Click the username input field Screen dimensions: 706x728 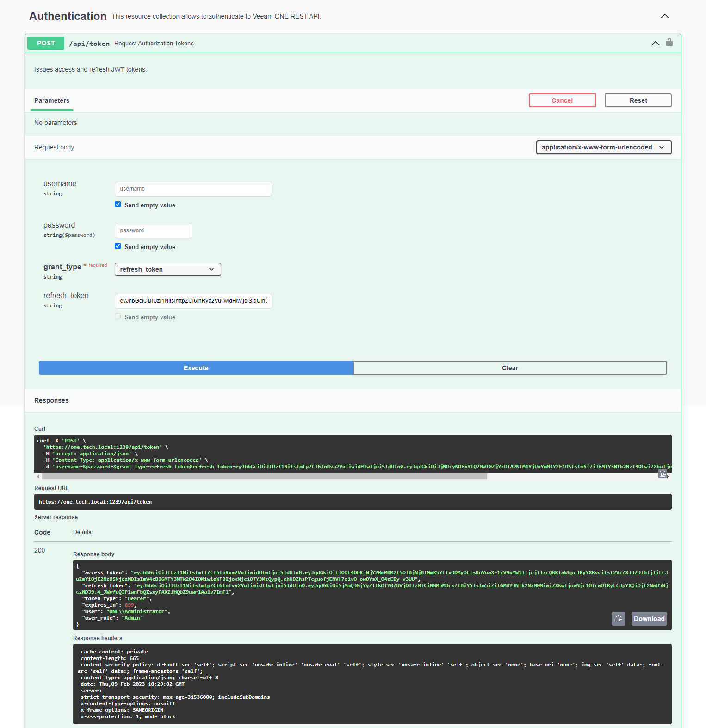point(193,189)
